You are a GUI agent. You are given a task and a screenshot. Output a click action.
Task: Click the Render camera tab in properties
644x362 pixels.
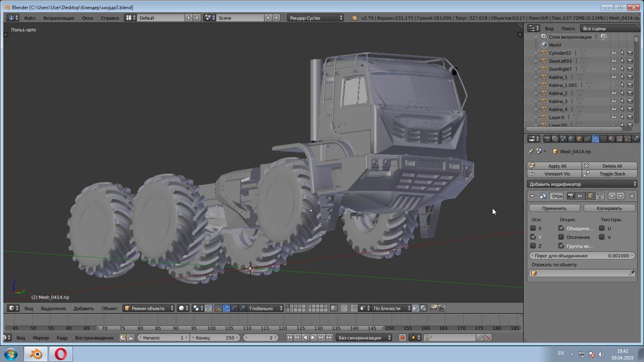coord(547,139)
